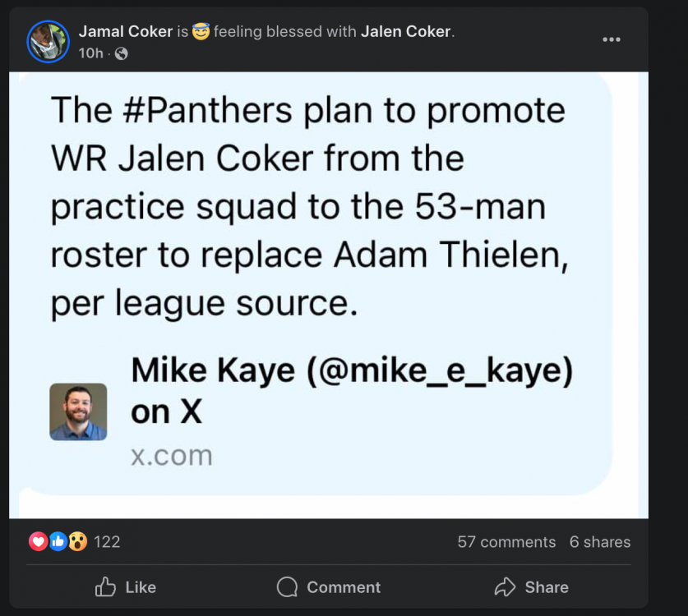This screenshot has width=688, height=616.
Task: Open the tagged Jalen Coker profile link
Action: [405, 31]
